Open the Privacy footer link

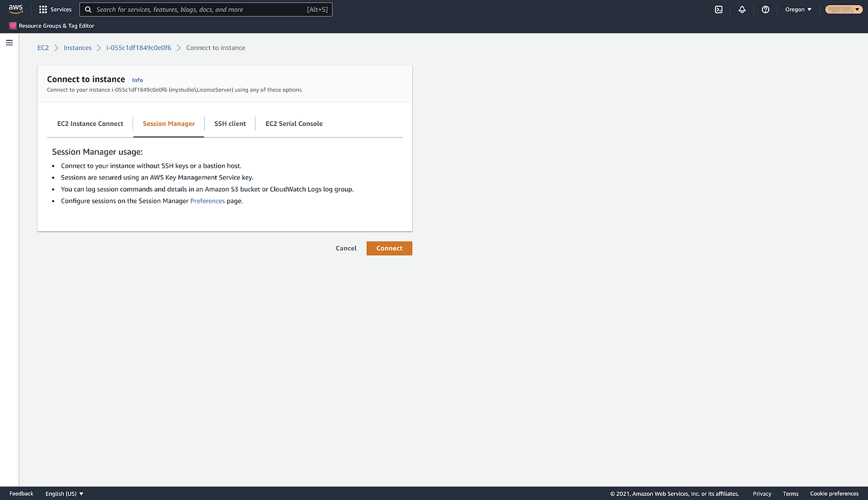pos(762,494)
